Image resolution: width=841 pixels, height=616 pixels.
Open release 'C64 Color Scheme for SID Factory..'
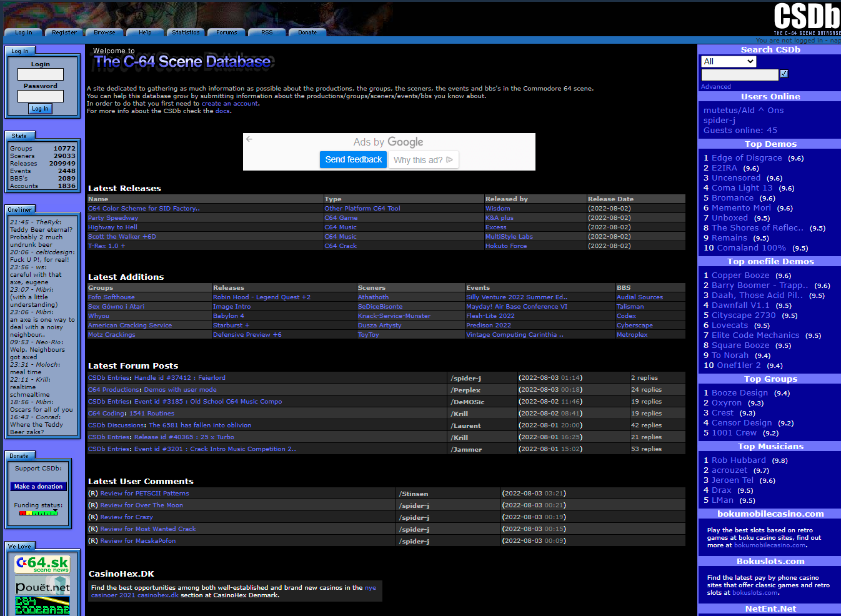[x=144, y=209]
